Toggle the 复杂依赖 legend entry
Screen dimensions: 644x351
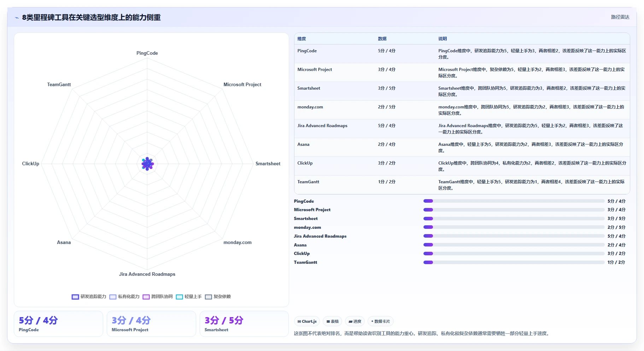[x=218, y=297]
